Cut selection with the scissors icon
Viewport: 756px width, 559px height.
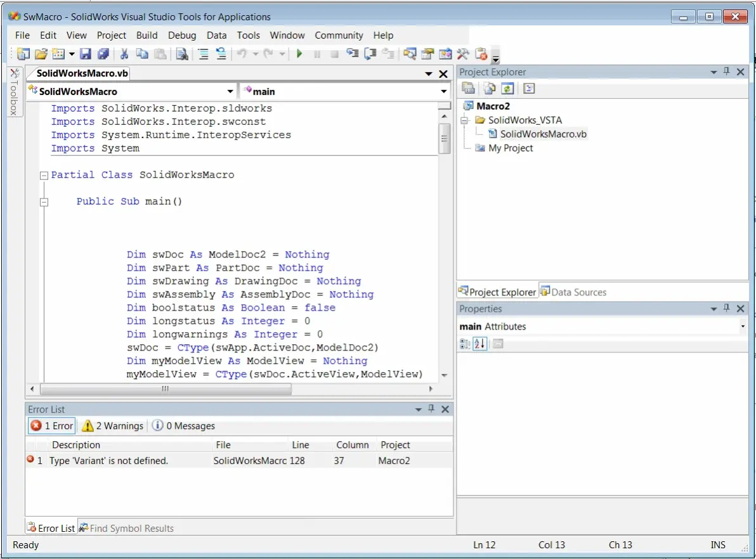(124, 54)
